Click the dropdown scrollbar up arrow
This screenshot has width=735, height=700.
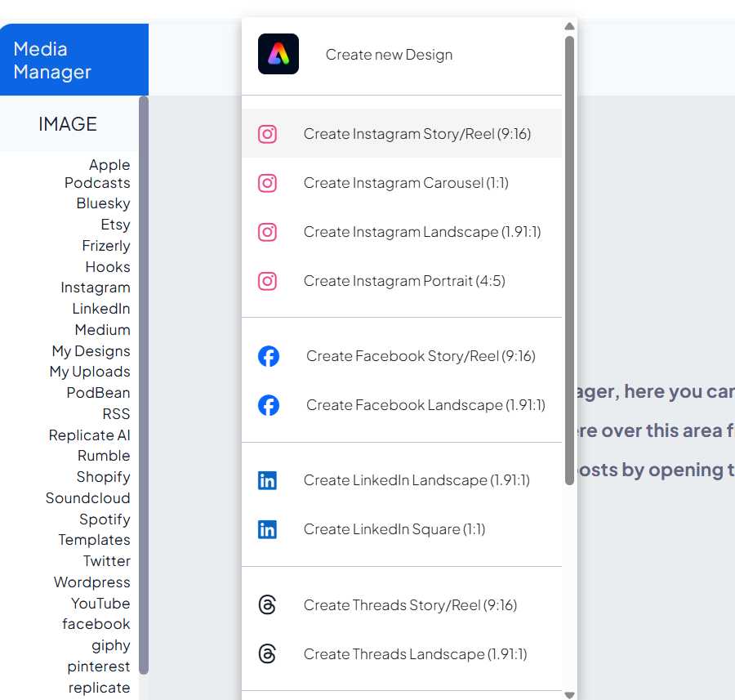click(569, 26)
